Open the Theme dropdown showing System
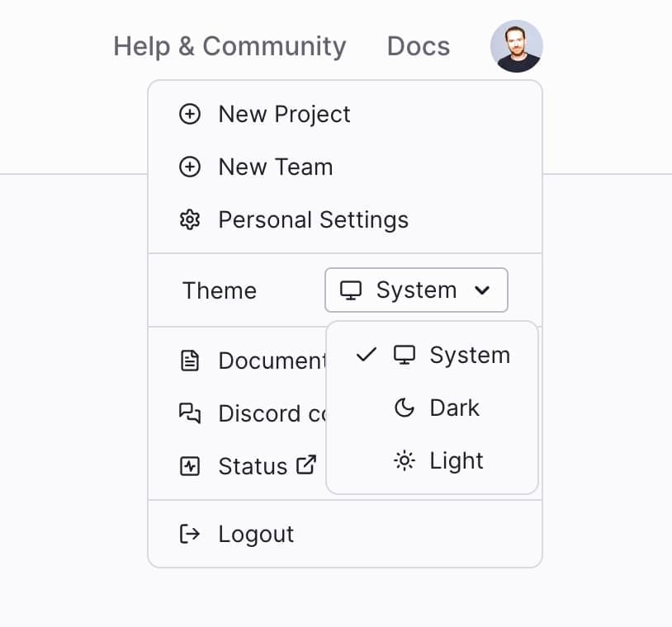Viewport: 672px width, 627px height. (416, 290)
